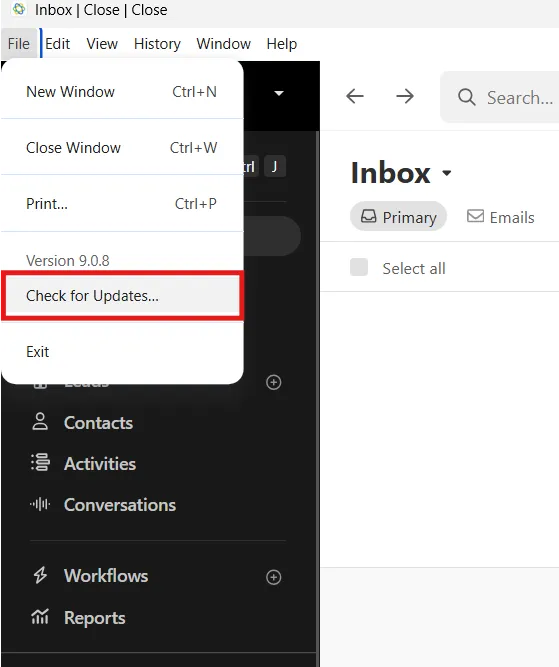This screenshot has height=667, width=559.
Task: Open the File menu
Action: coord(19,44)
